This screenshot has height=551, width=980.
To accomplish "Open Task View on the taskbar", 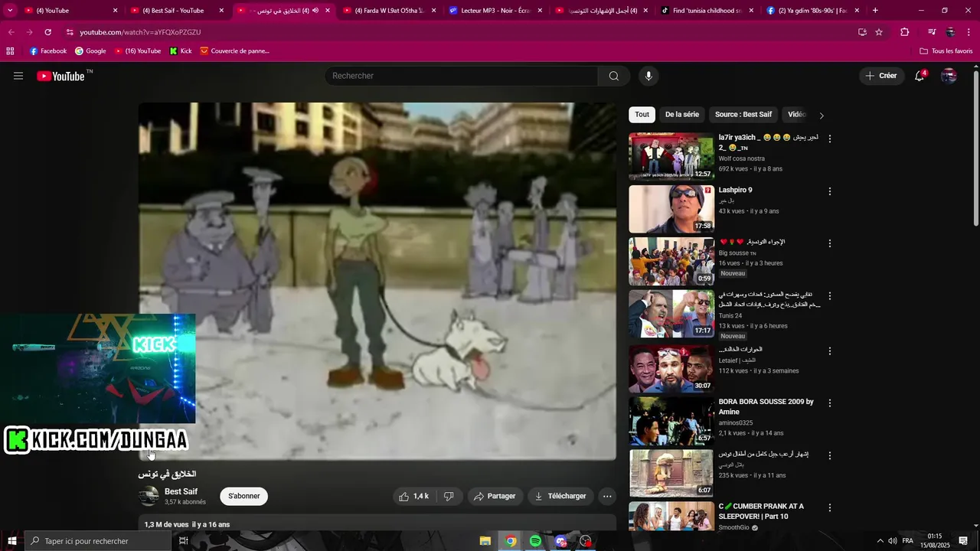I will [x=184, y=541].
